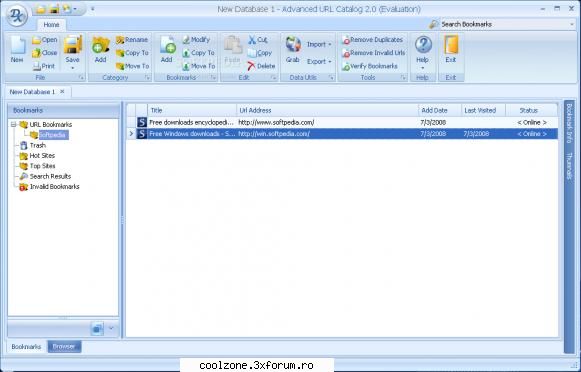Click the Grab globe icon
Viewport: 581px width, 372px height.
coord(293,45)
